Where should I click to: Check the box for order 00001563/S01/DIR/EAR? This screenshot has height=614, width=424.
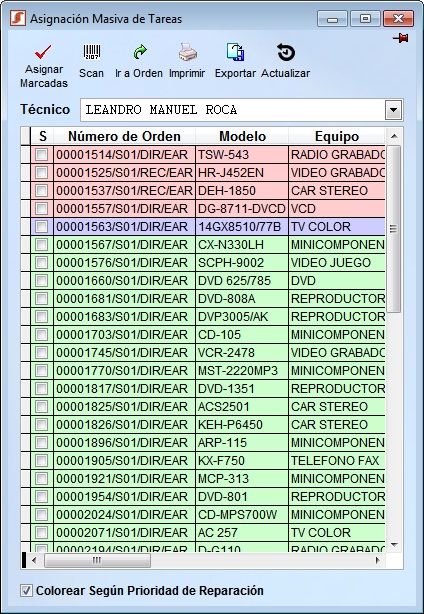(x=41, y=227)
